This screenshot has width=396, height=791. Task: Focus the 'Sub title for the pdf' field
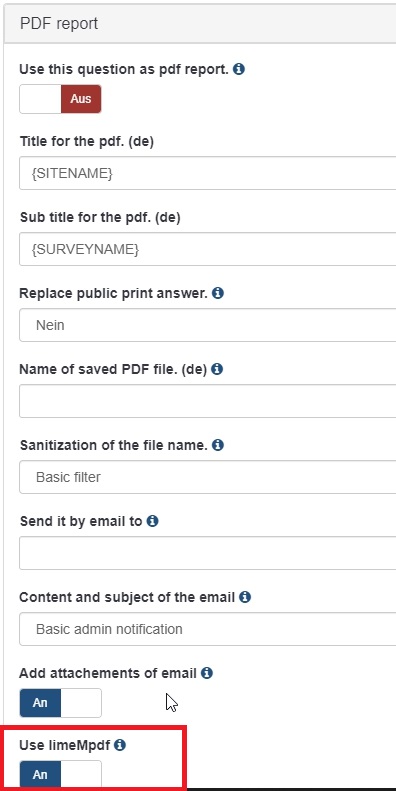tap(207, 249)
